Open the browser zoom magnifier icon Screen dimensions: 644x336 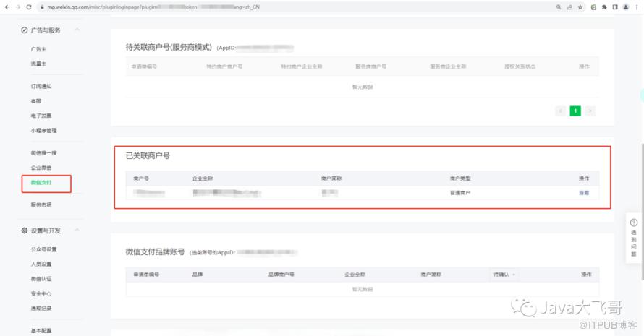click(559, 7)
